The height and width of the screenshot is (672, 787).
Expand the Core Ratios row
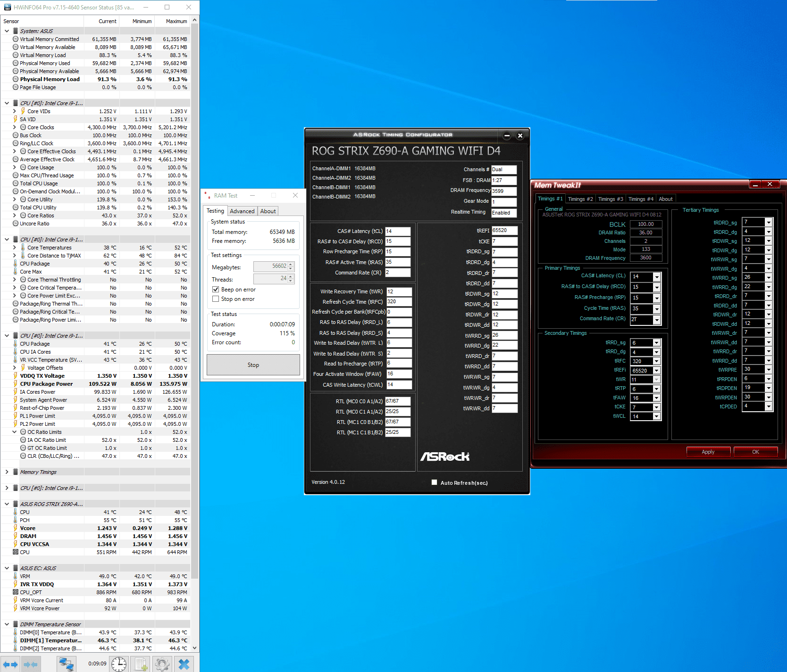click(x=15, y=216)
